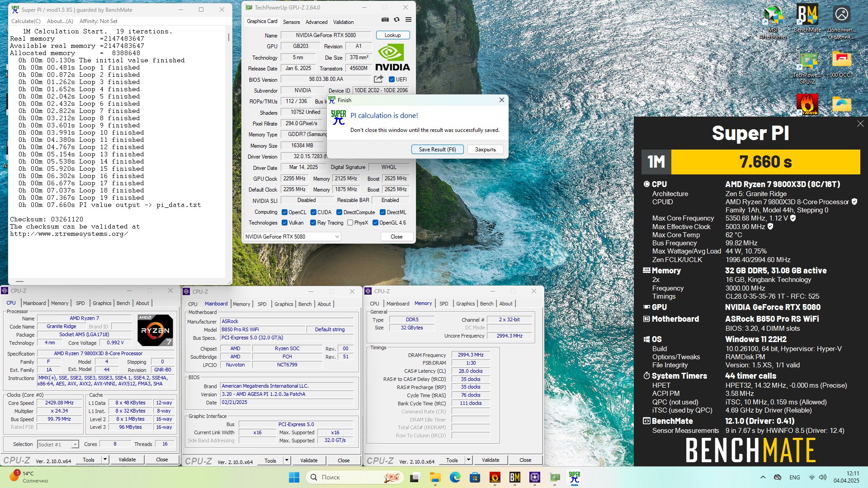Click the xtremesystems.org URL text in Super PI

[69, 234]
